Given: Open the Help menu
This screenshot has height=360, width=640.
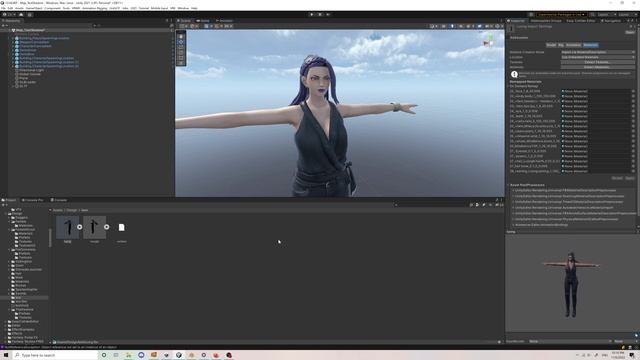Looking at the screenshot, I should 194,8.
